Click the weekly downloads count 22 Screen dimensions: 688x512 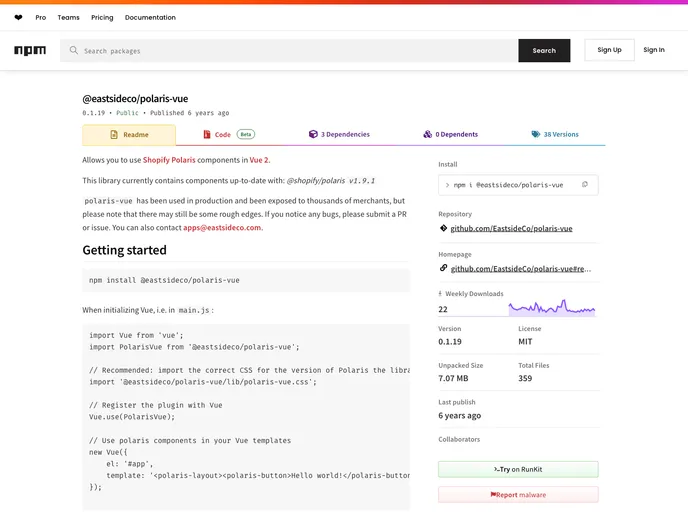click(443, 309)
